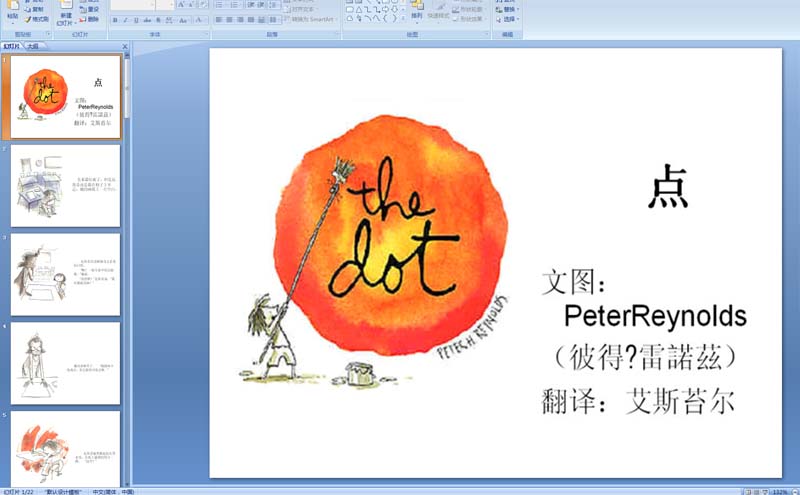Open Quick Styles (快速样式) gallery

tap(438, 11)
